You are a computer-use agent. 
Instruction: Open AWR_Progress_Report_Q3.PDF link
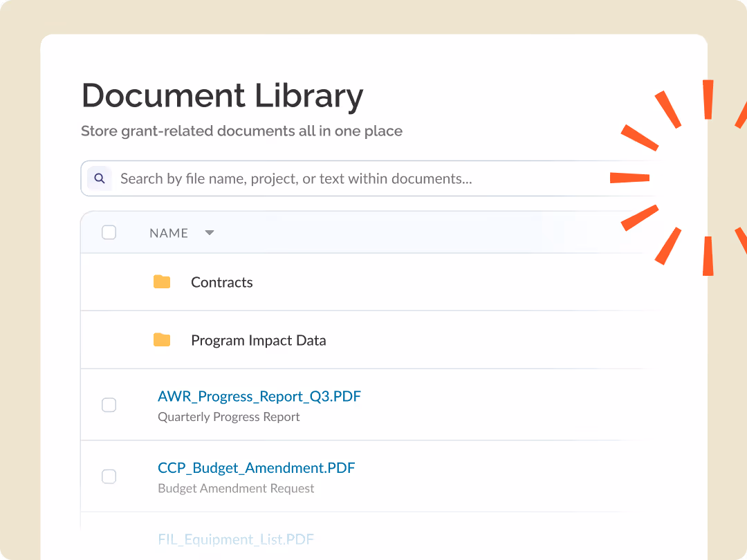tap(259, 396)
